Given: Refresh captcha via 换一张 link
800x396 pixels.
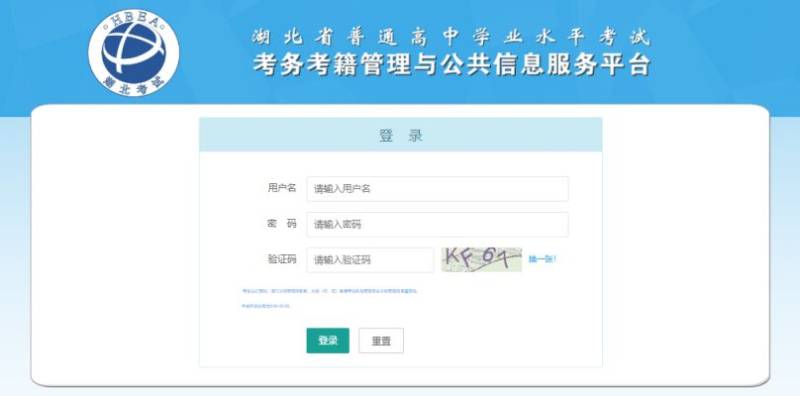Looking at the screenshot, I should 542,259.
